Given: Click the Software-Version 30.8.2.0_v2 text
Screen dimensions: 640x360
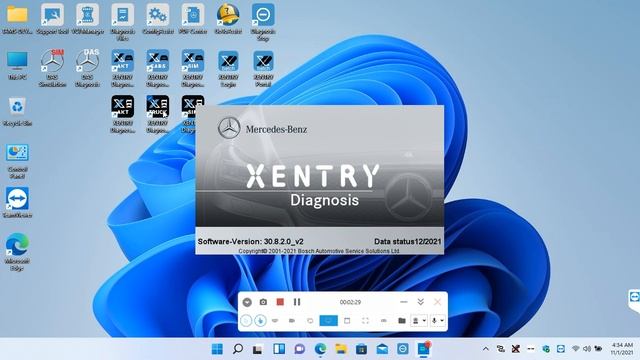Looking at the screenshot, I should [251, 242].
